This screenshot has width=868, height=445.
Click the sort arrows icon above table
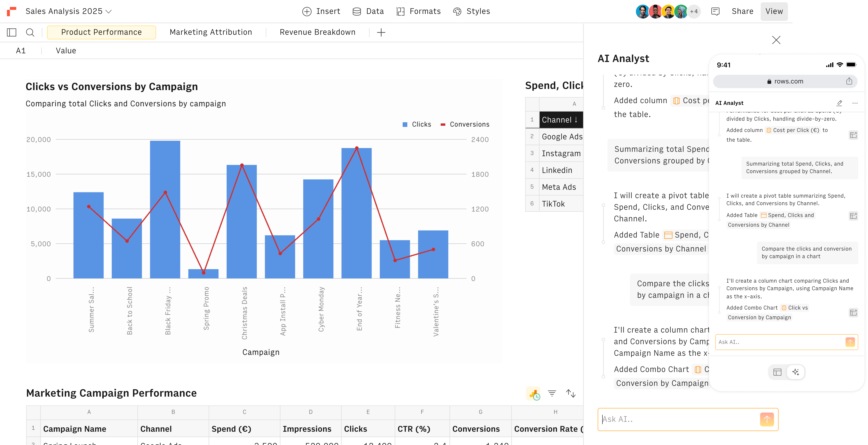(570, 393)
